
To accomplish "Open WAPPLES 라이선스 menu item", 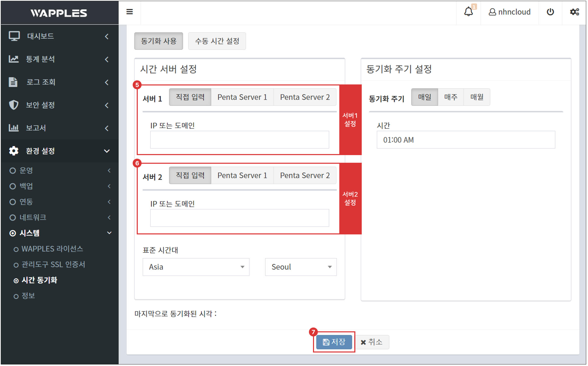I will 52,249.
